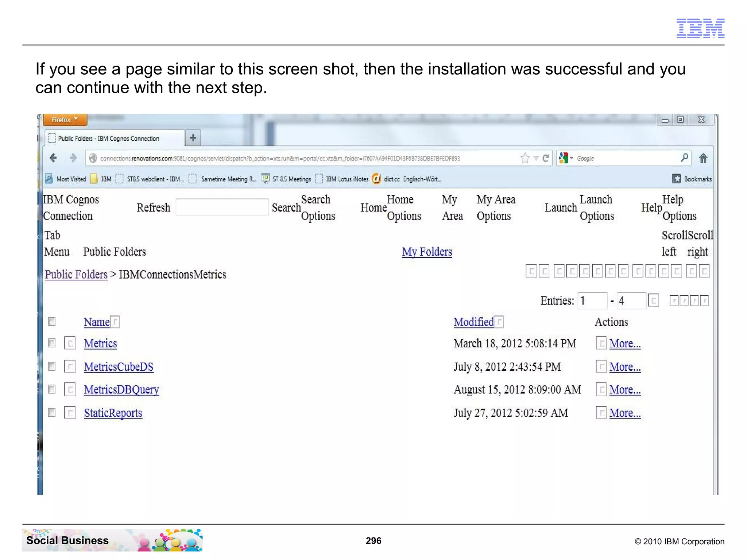Click the Cognos Home button
747x560 pixels.
pos(373,207)
